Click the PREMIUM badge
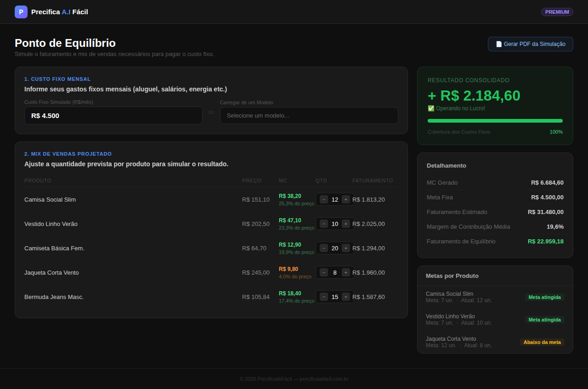Image resolution: width=588 pixels, height=389 pixels. [x=557, y=12]
